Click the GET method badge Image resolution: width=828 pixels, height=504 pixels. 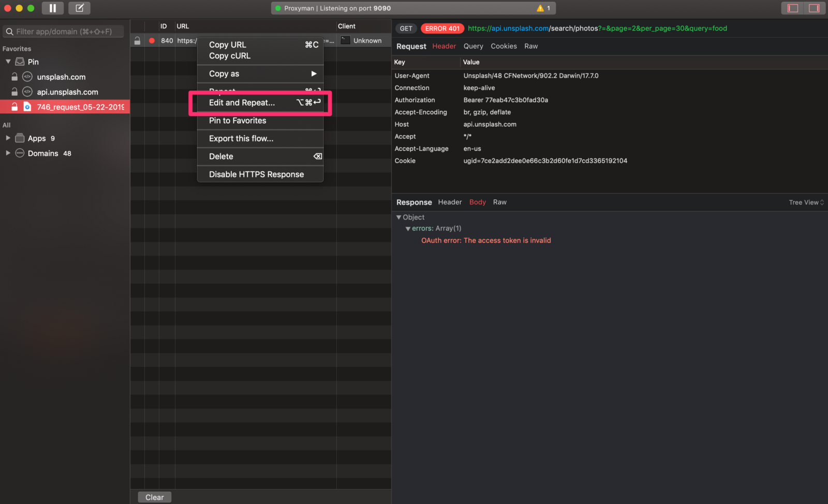pos(406,28)
